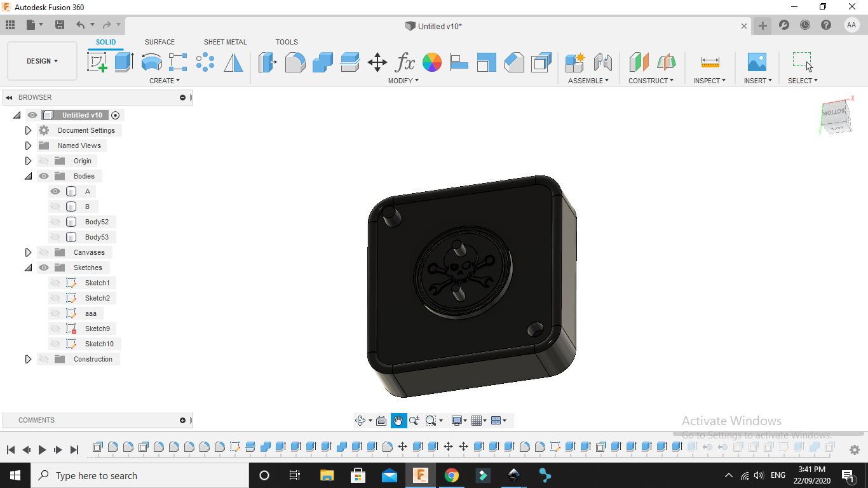Toggle visibility of the Bodies folder
The height and width of the screenshot is (488, 868).
(x=44, y=176)
